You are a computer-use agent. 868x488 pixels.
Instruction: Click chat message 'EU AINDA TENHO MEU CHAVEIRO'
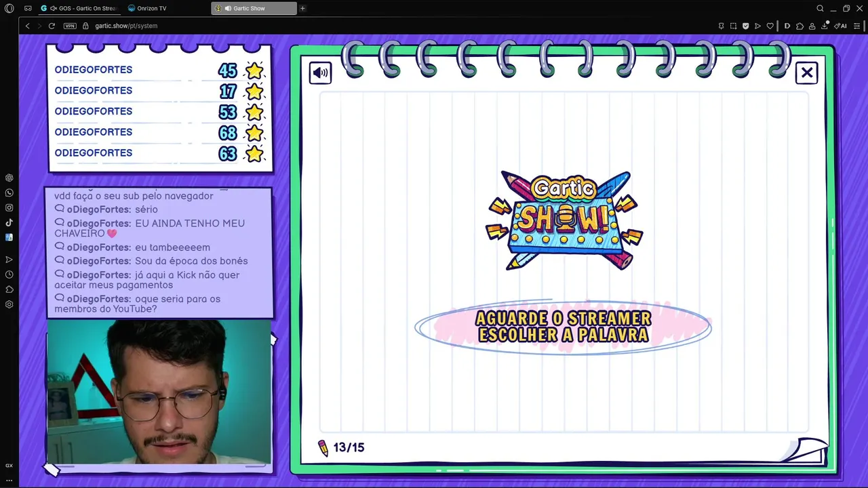[150, 228]
